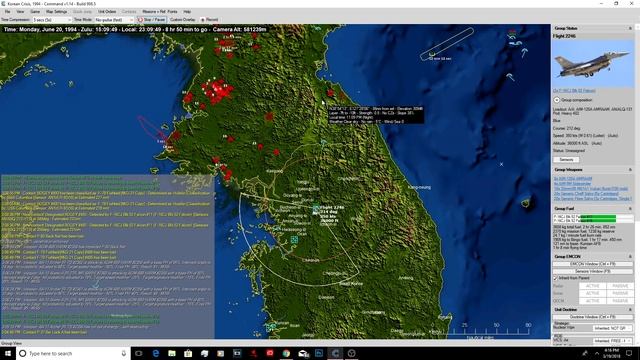
Task: Click the Cortana microphone icon
Action: [x=124, y=353]
